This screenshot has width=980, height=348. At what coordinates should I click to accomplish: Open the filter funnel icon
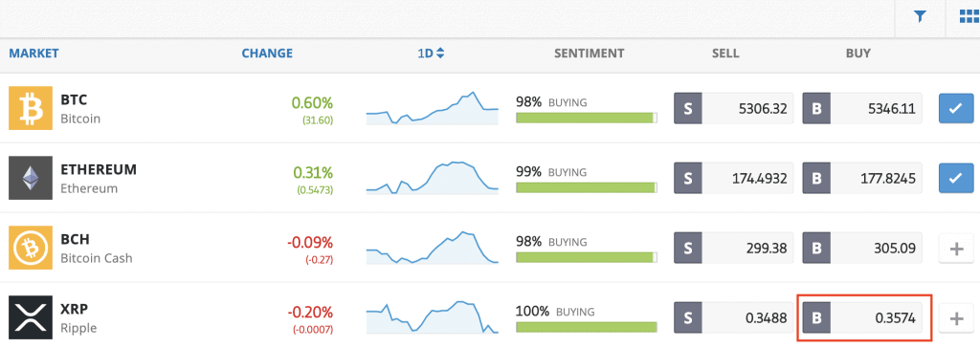tap(920, 17)
